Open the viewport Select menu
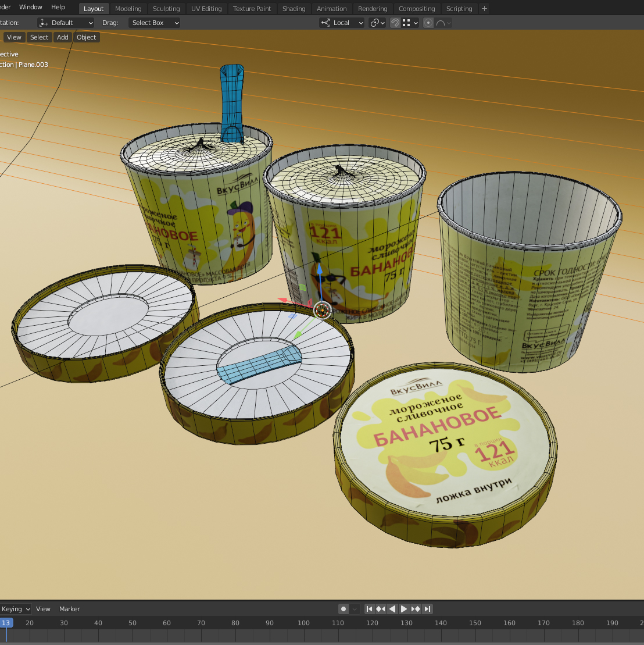This screenshot has width=644, height=645. coord(39,37)
